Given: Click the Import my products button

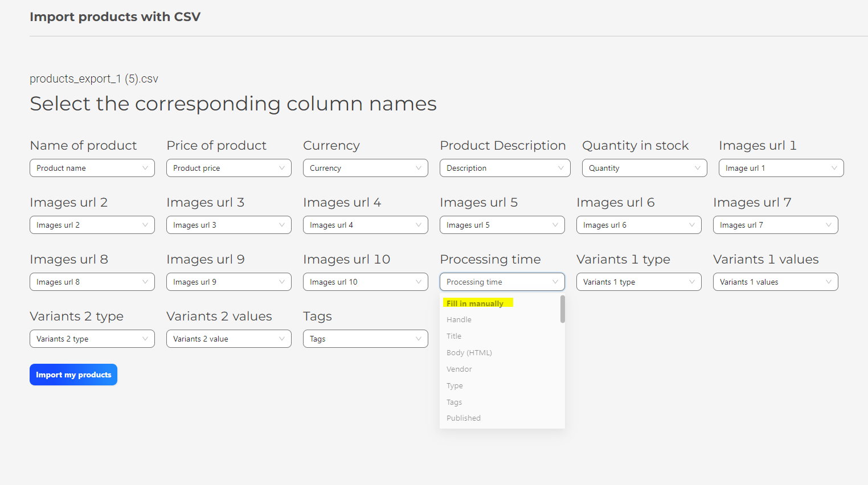Looking at the screenshot, I should [73, 375].
